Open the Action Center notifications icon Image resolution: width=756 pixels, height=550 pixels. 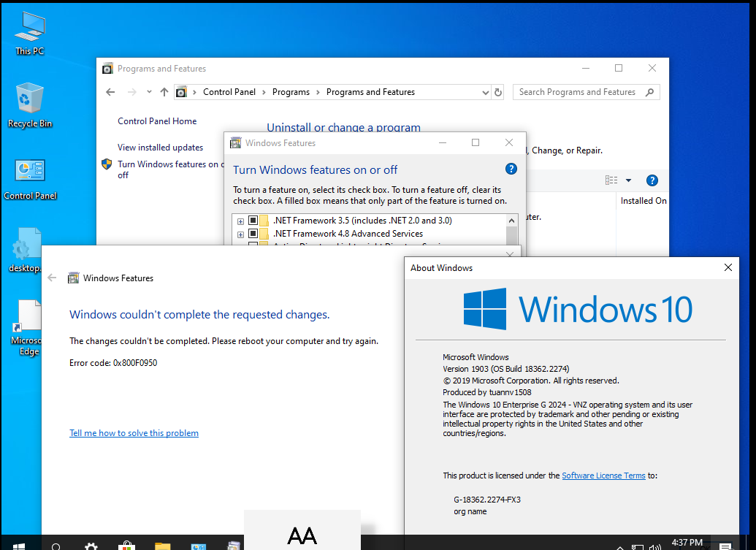click(x=725, y=546)
